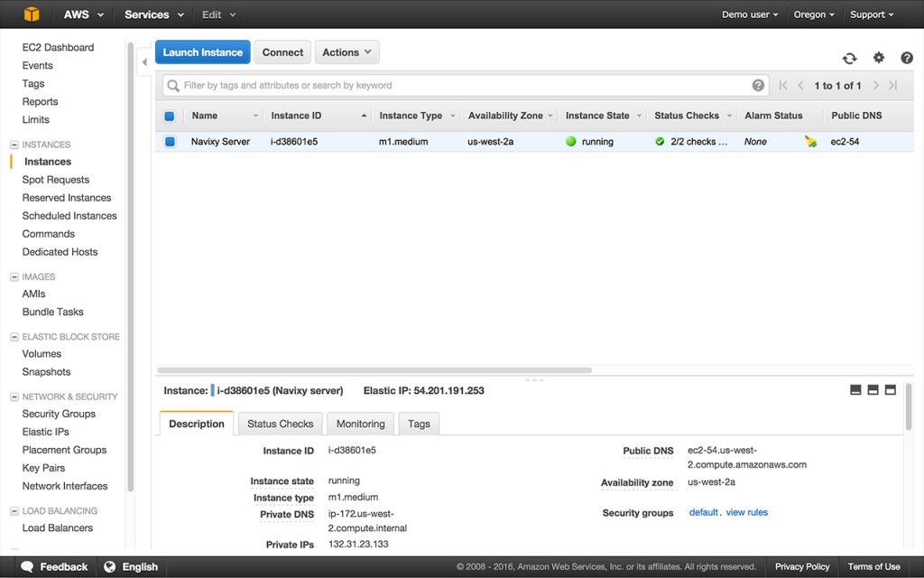Open the help question mark icon

tap(907, 57)
